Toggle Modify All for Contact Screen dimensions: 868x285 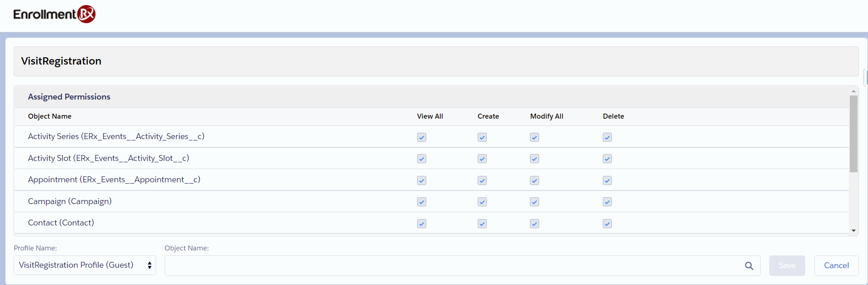coord(535,224)
